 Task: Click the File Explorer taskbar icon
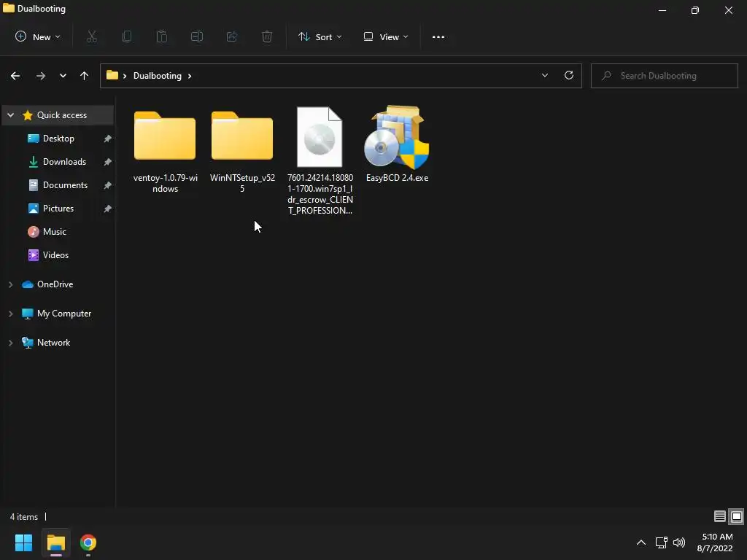[x=56, y=542]
